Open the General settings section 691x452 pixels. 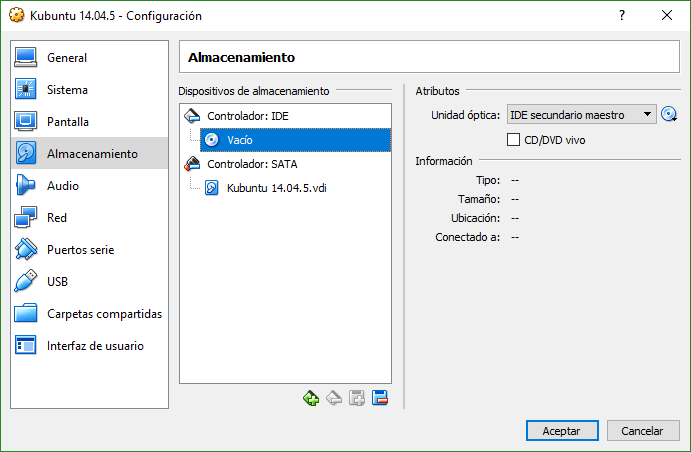click(x=67, y=58)
